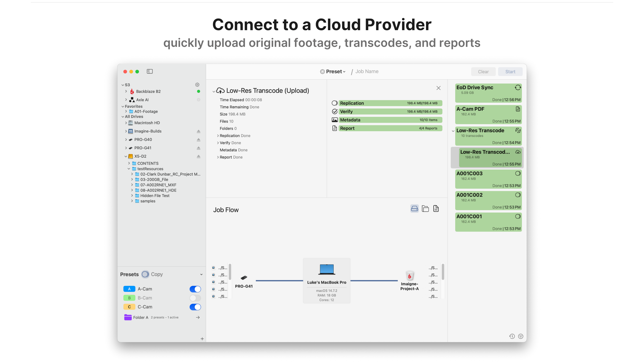Select A-Cam preset label A

pyautogui.click(x=129, y=289)
